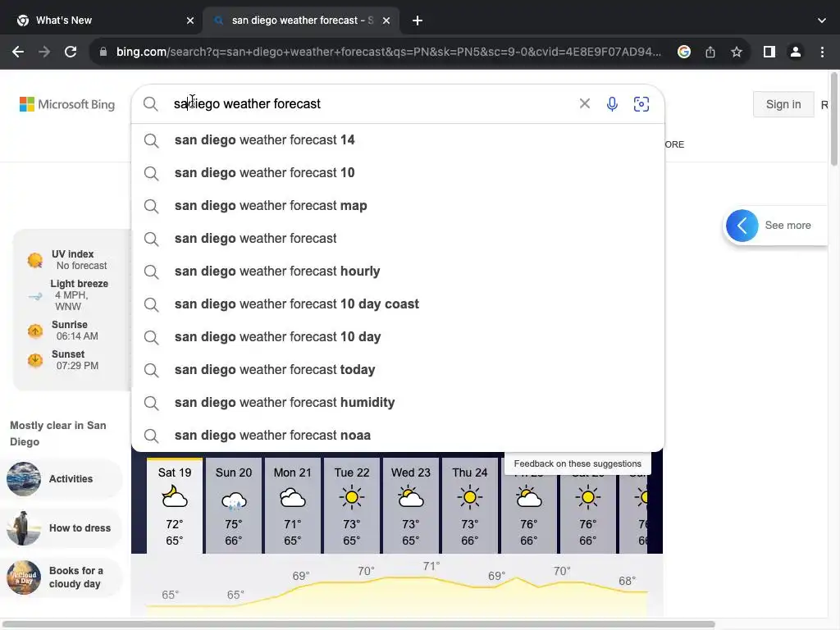Screen dimensions: 840x630
Task: Click the browser forward arrow
Action: pyautogui.click(x=44, y=52)
